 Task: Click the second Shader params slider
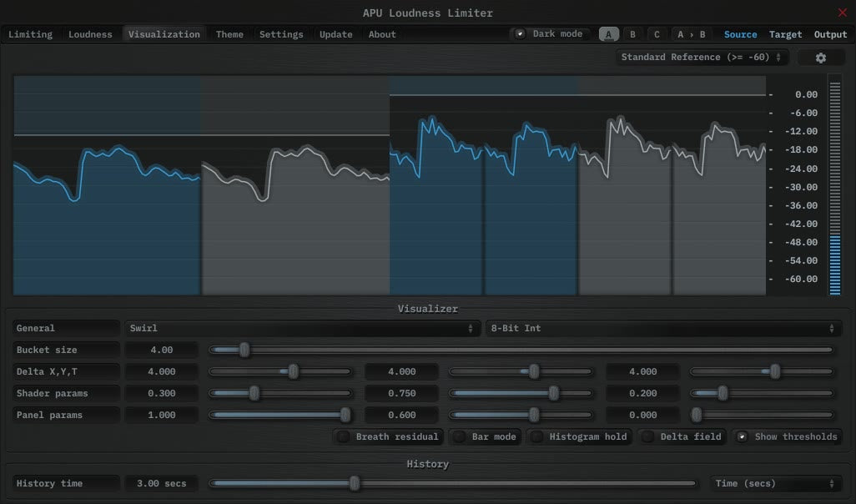tap(521, 393)
